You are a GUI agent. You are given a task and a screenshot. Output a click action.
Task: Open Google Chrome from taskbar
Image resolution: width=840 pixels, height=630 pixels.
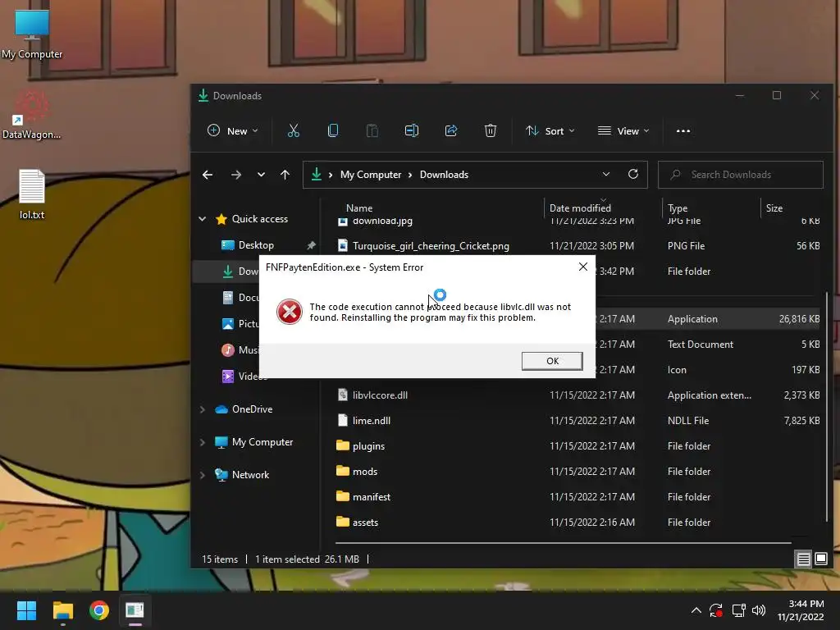pos(99,610)
